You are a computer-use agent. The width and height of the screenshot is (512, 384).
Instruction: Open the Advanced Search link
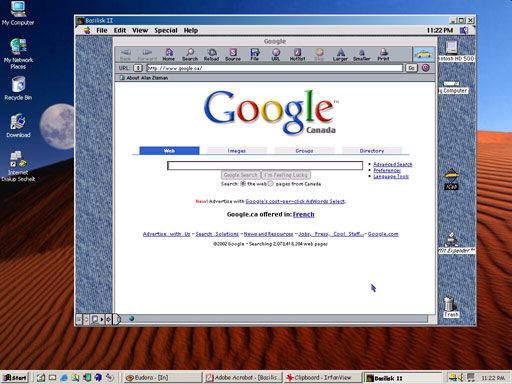tap(393, 164)
